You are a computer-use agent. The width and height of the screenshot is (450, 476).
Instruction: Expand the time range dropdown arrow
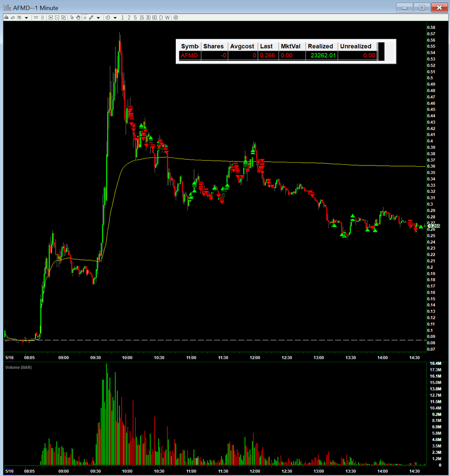[115, 18]
